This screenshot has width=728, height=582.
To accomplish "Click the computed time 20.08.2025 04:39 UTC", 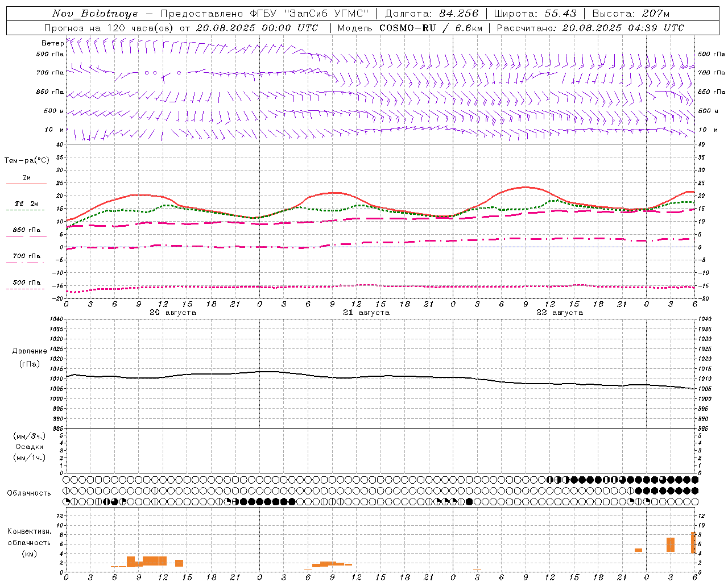I will pos(623,28).
